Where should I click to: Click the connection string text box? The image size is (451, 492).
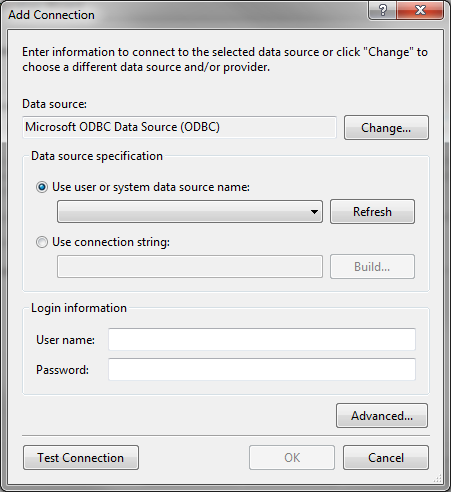coord(190,267)
